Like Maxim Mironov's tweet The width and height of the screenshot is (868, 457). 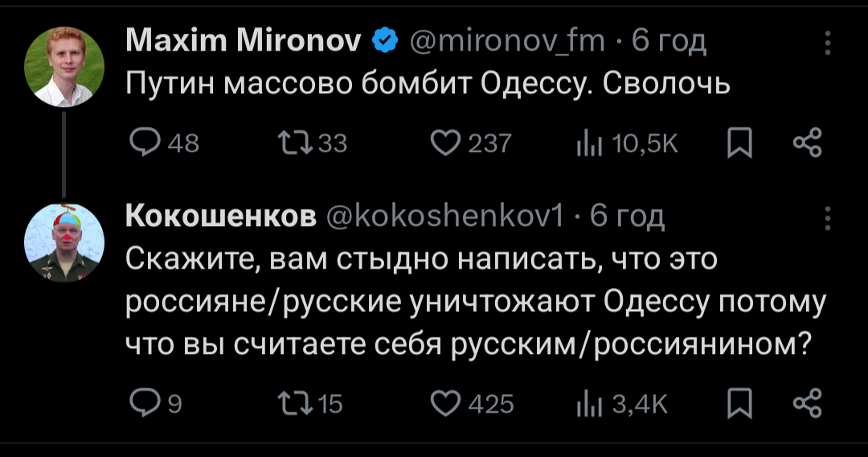click(443, 143)
